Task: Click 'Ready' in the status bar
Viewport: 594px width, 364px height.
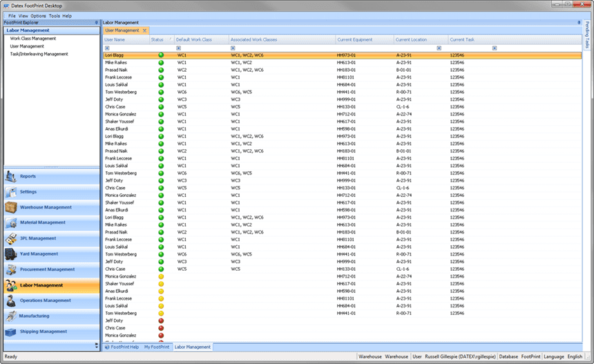Action: pos(10,357)
